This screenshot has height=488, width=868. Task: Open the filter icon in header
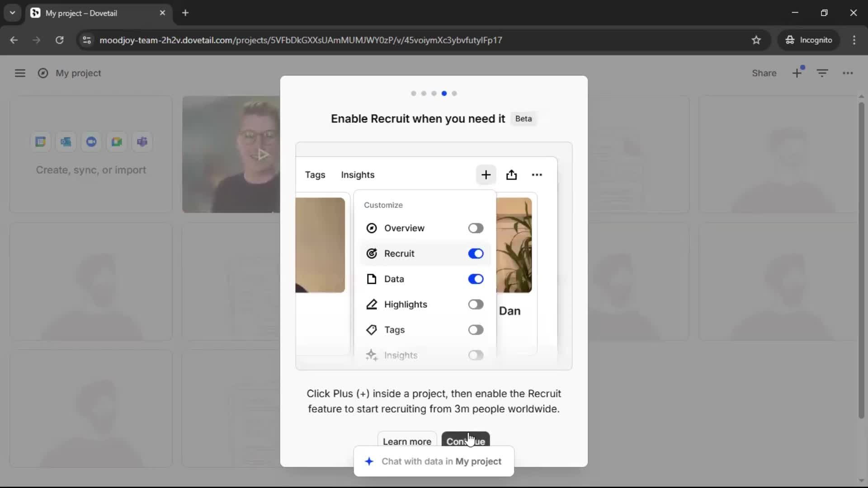click(822, 73)
